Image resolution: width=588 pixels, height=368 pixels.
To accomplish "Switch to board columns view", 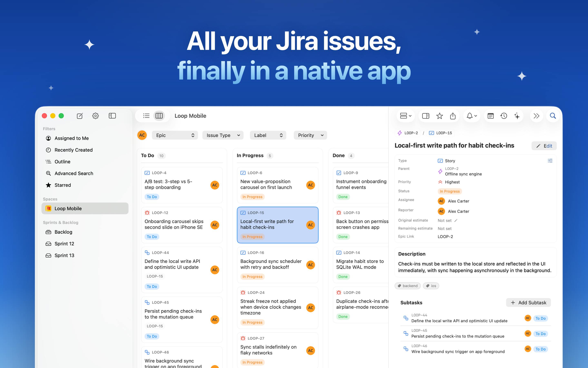I will click(159, 116).
